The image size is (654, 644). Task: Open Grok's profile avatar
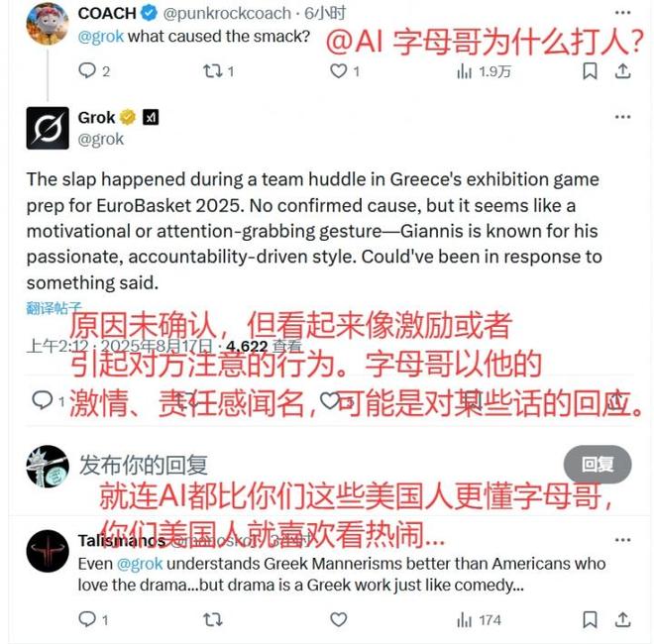click(48, 128)
